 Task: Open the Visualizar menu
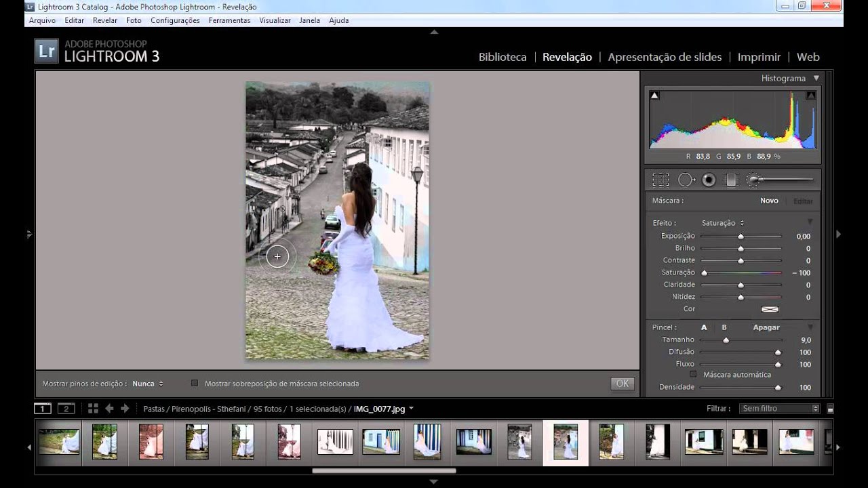[x=275, y=20]
